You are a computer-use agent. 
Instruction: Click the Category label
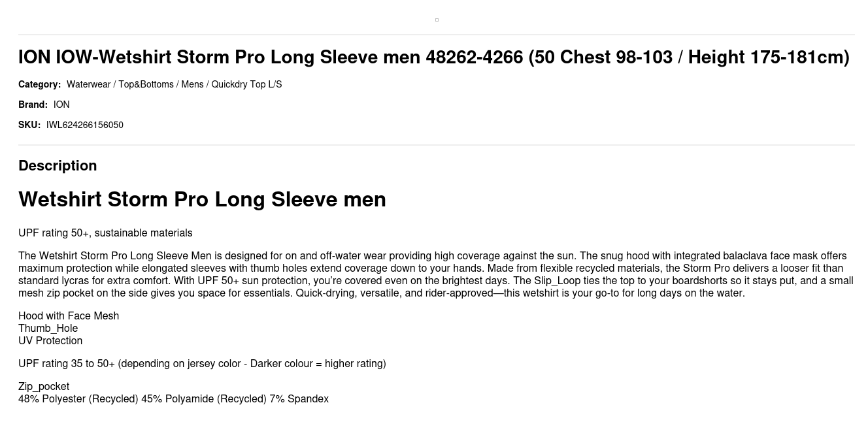[x=39, y=84]
